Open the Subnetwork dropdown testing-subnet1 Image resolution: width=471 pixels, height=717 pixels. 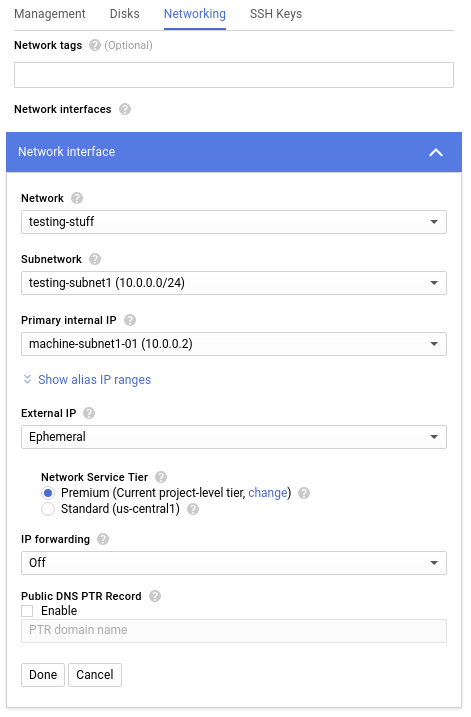tap(234, 283)
